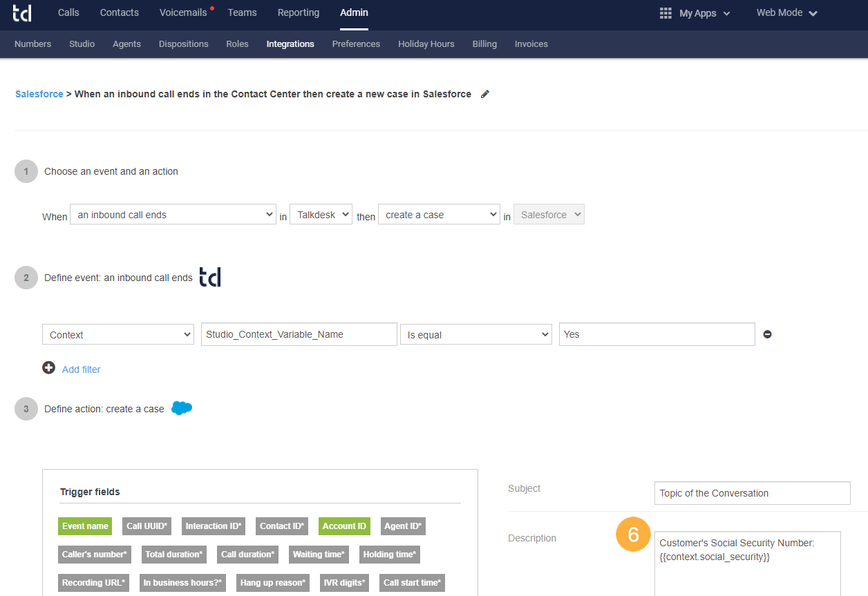Click the Talkdesk logo in top bar

pos(22,12)
